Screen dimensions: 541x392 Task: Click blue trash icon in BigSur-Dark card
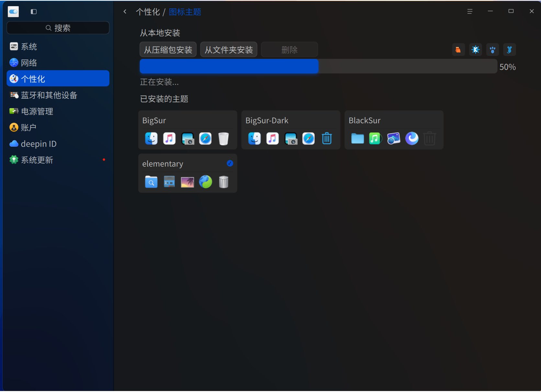(327, 139)
